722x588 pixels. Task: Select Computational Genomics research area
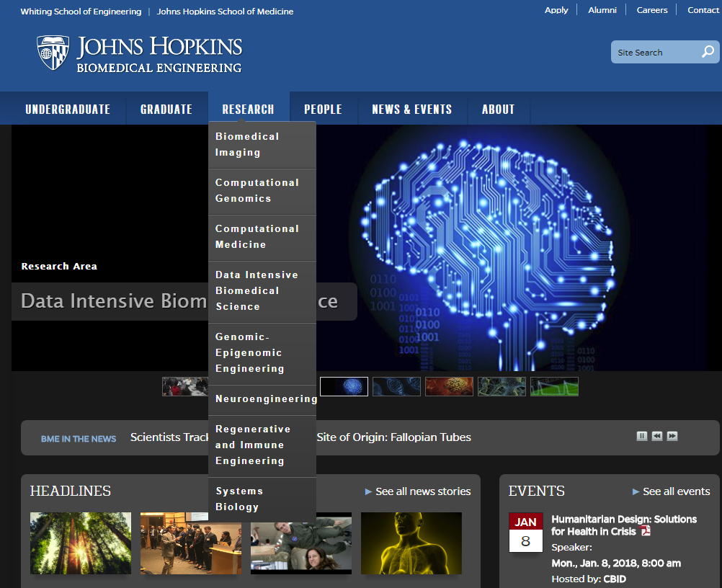tap(262, 191)
